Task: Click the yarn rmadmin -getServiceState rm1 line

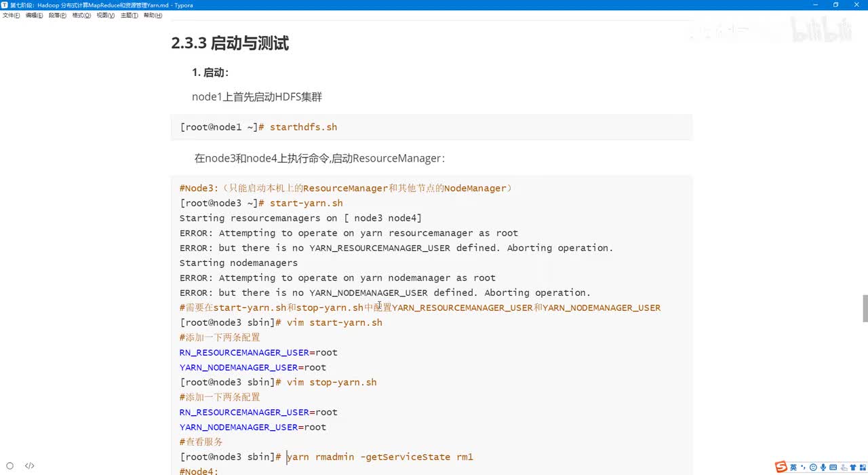Action: point(326,457)
